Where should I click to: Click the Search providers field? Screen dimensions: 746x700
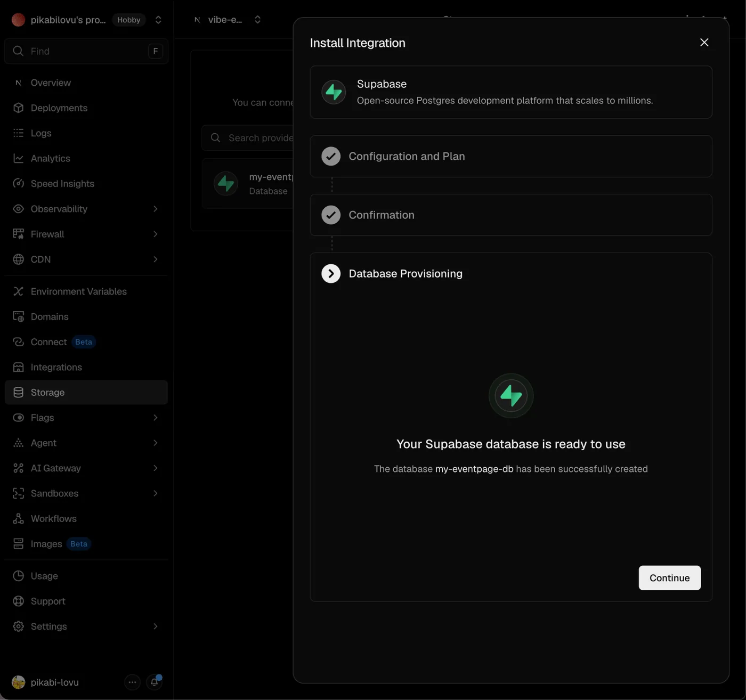pyautogui.click(x=248, y=138)
